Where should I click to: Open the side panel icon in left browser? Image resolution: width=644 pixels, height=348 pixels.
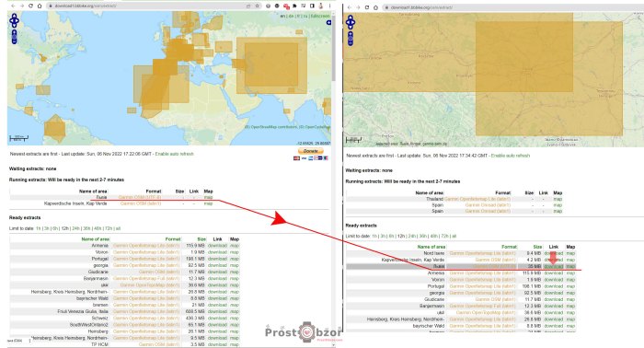[x=312, y=6]
